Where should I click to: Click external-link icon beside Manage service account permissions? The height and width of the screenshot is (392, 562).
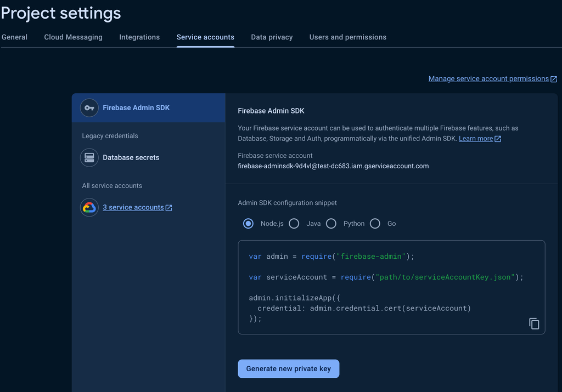pyautogui.click(x=554, y=79)
